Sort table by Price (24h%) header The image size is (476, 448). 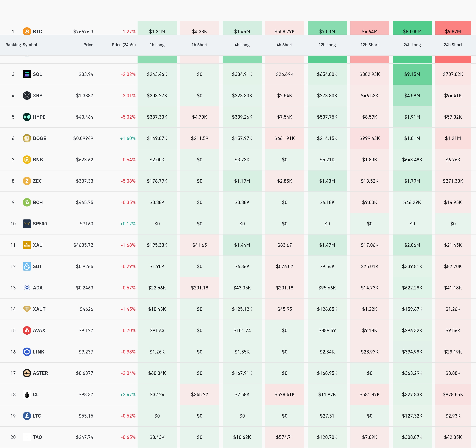tap(124, 45)
